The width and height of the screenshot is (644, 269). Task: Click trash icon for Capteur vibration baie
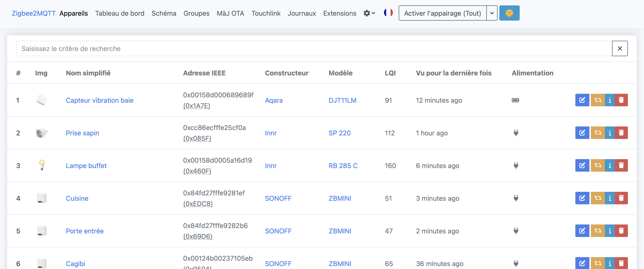point(621,100)
